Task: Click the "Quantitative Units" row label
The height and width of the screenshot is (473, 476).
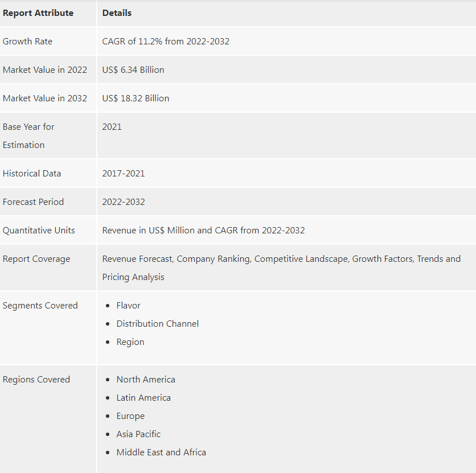Action: pos(39,230)
